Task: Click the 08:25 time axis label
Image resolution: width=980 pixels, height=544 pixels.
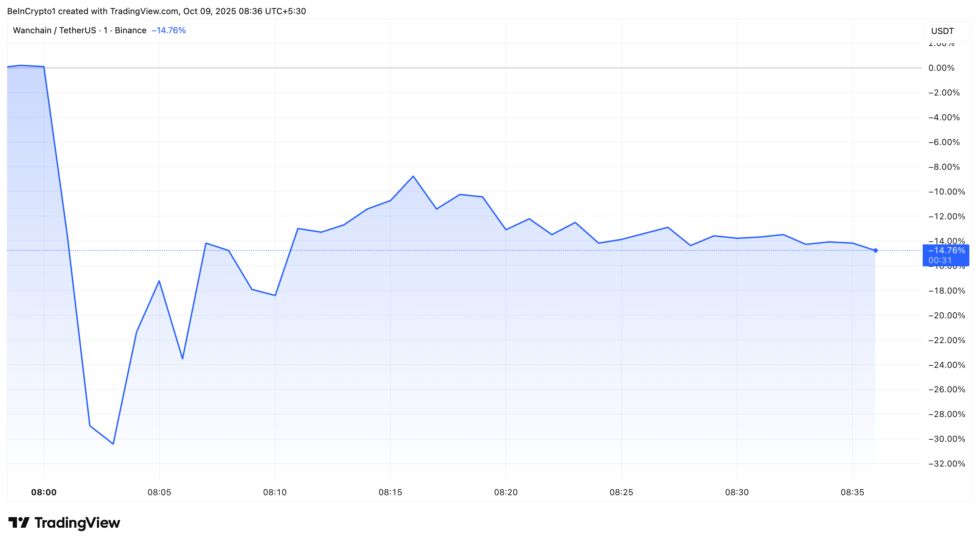Action: coord(621,492)
